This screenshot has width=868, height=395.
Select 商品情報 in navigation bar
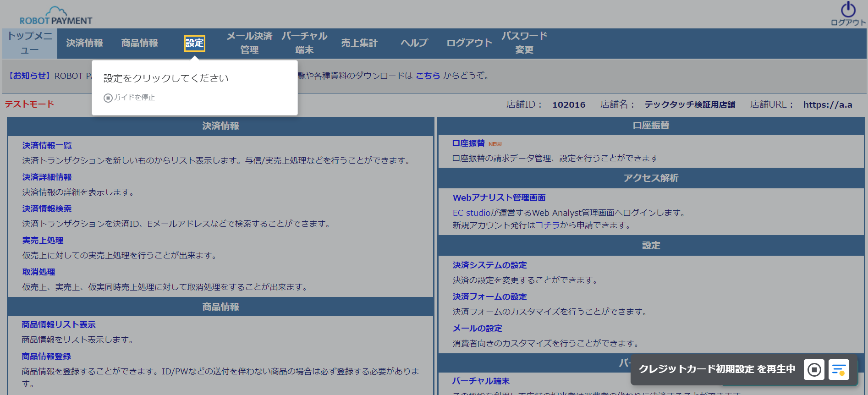[139, 43]
